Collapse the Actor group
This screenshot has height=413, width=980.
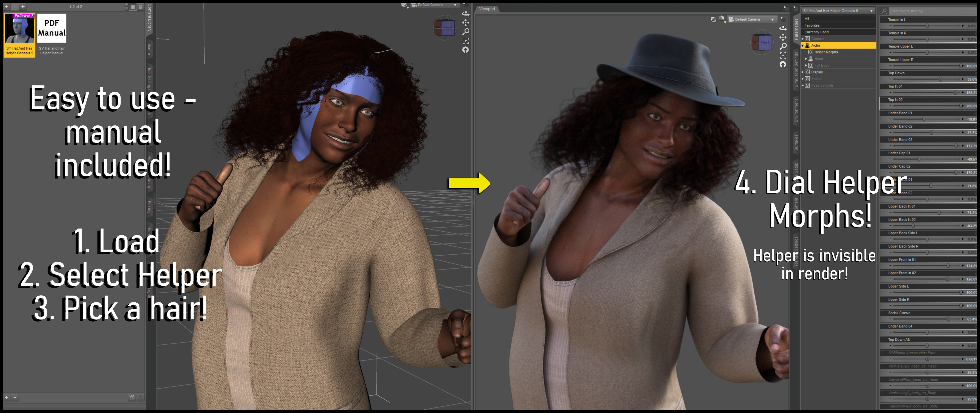802,45
